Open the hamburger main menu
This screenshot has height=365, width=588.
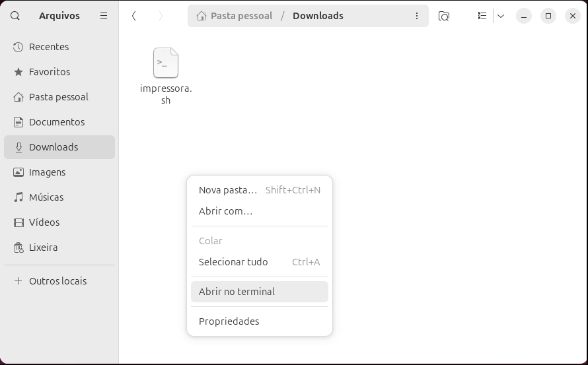tap(104, 16)
